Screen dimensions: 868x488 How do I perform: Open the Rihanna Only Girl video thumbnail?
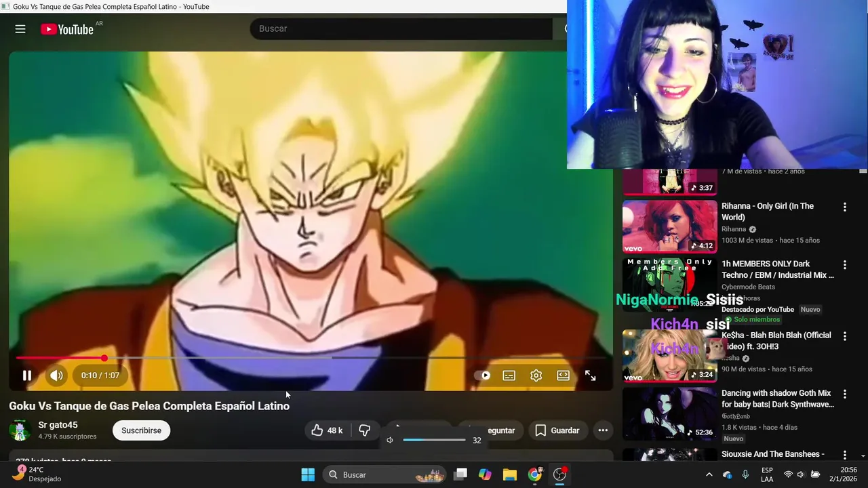tap(669, 226)
